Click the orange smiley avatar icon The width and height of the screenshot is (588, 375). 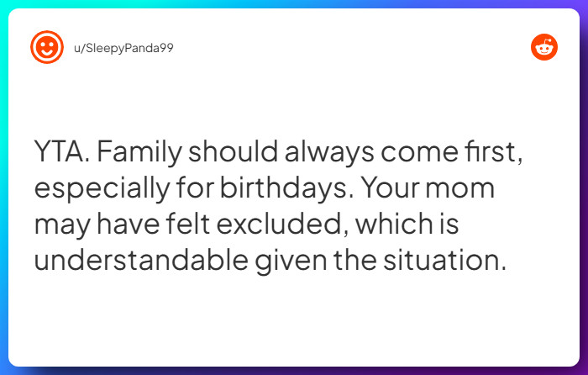47,47
